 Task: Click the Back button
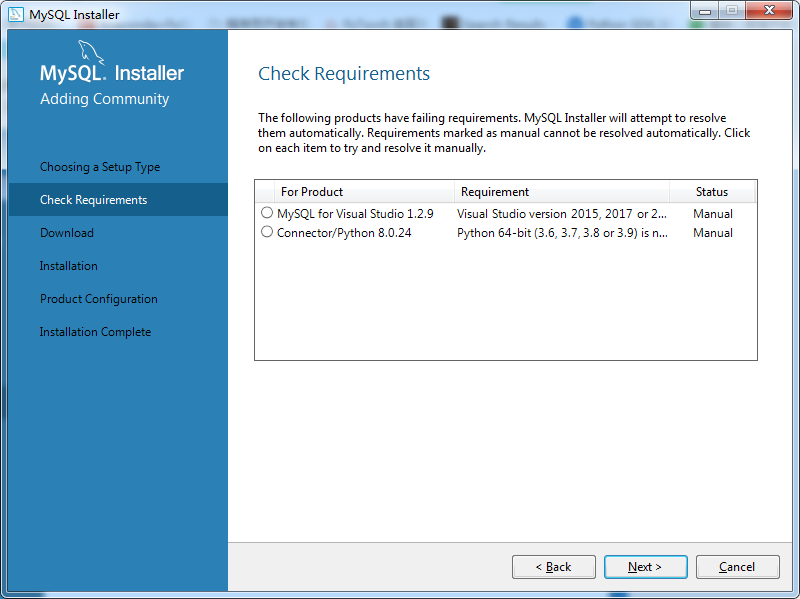tap(554, 567)
